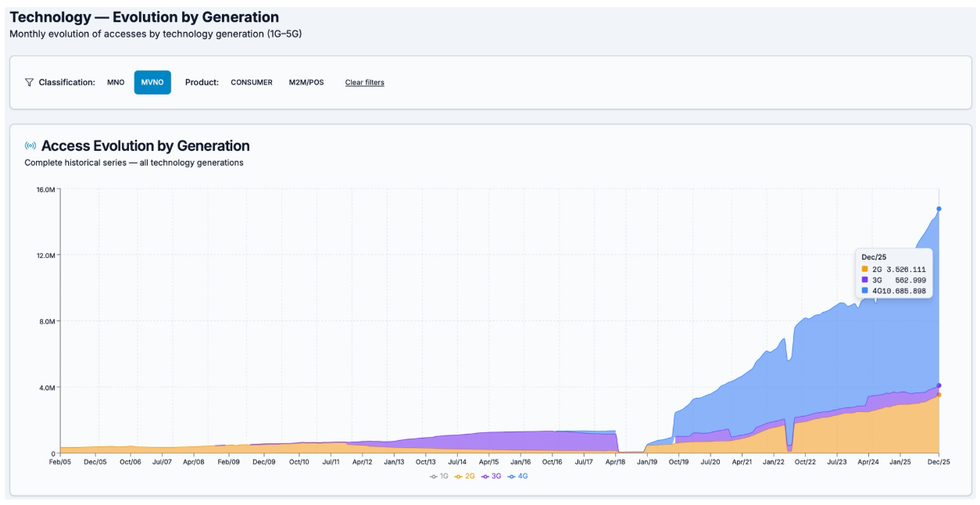Click the 2G legend marker icon
Screen dimensions: 980x505
[x=460, y=476]
